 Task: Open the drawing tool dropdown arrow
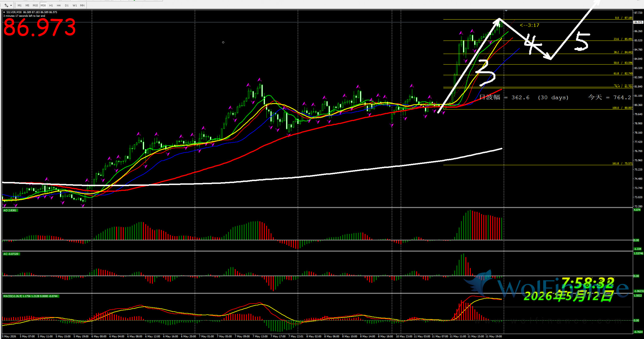click(x=11, y=5)
